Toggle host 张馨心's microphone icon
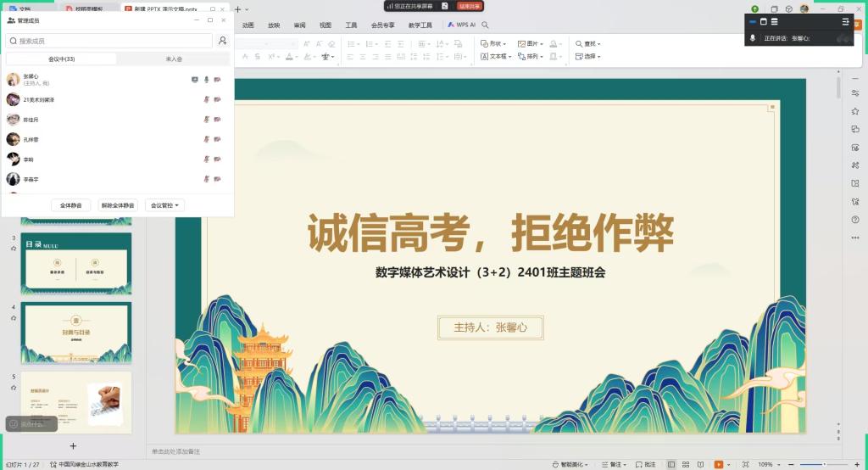Screen dimensions: 868x470 point(207,80)
